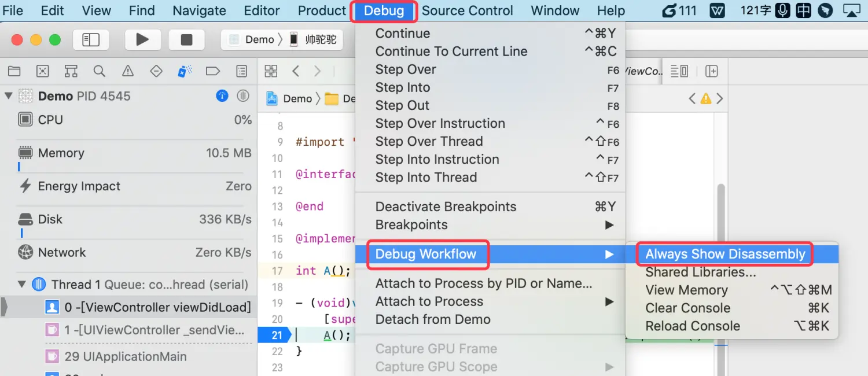Click the yellow warning icon in jump bar
Screen dimensions: 868x376
click(705, 99)
